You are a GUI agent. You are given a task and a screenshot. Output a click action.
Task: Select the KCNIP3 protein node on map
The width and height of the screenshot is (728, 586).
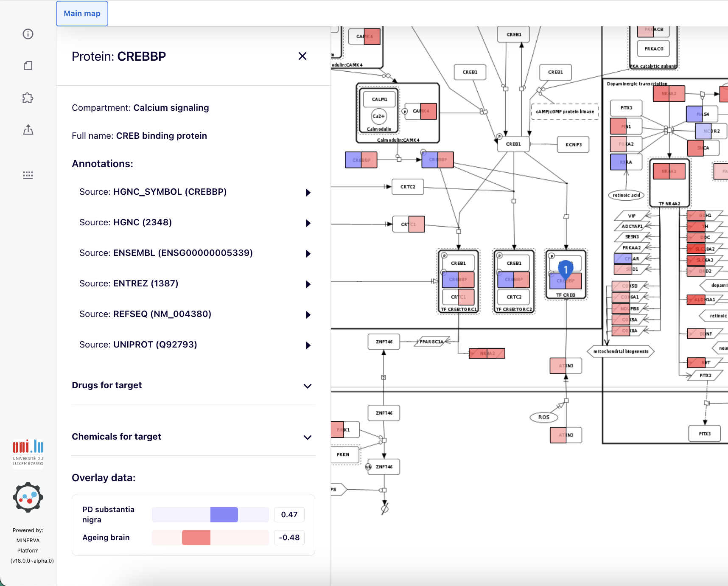(573, 145)
